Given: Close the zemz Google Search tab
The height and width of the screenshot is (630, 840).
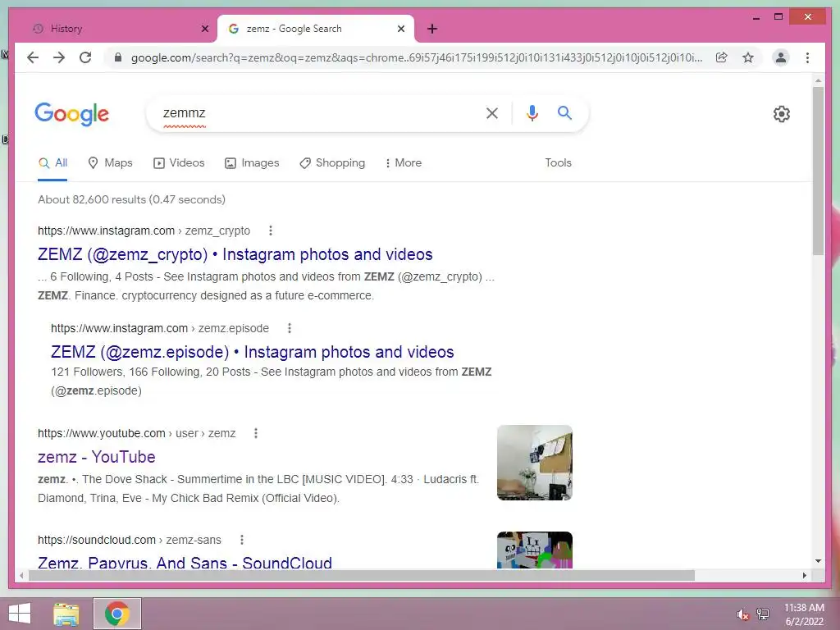Looking at the screenshot, I should (400, 29).
